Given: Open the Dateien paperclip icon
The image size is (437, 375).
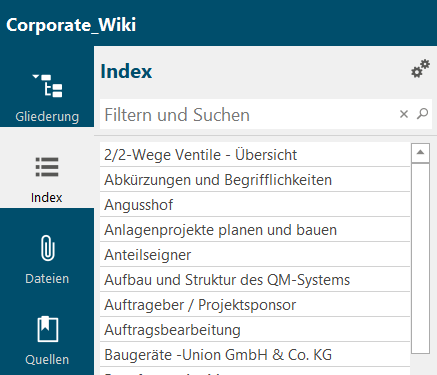Looking at the screenshot, I should point(48,248).
